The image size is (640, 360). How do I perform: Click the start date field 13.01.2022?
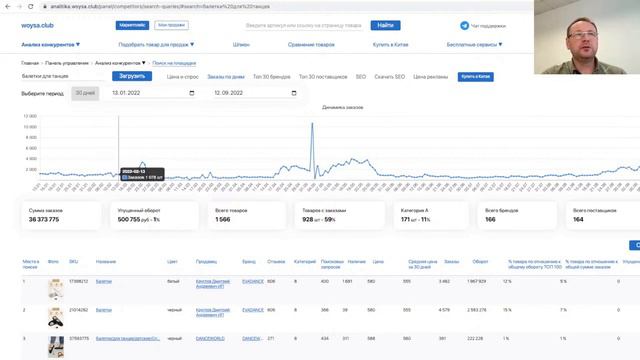[x=153, y=93]
